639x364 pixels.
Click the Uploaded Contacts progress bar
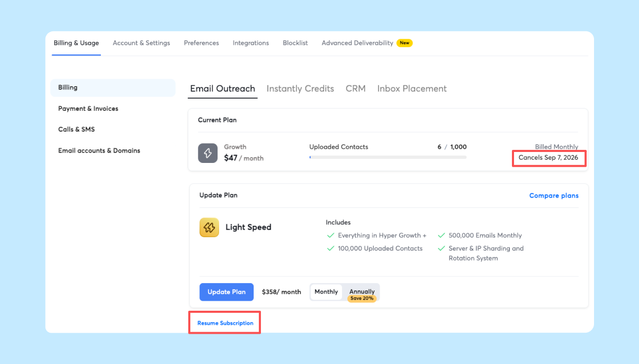[x=387, y=157]
